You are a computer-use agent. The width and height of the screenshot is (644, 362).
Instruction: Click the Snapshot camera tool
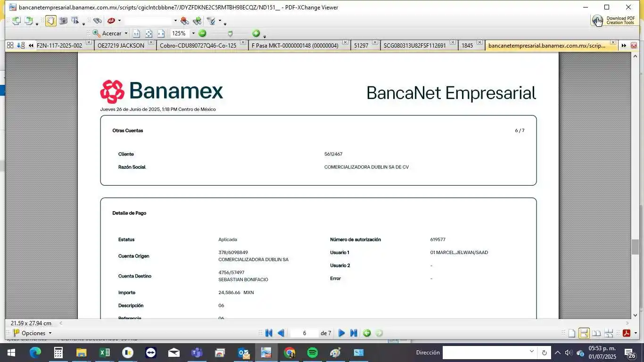pyautogui.click(x=63, y=21)
